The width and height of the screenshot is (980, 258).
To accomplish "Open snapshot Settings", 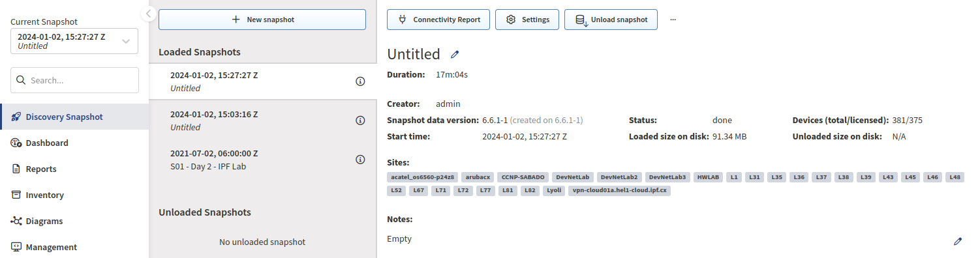I will (527, 20).
